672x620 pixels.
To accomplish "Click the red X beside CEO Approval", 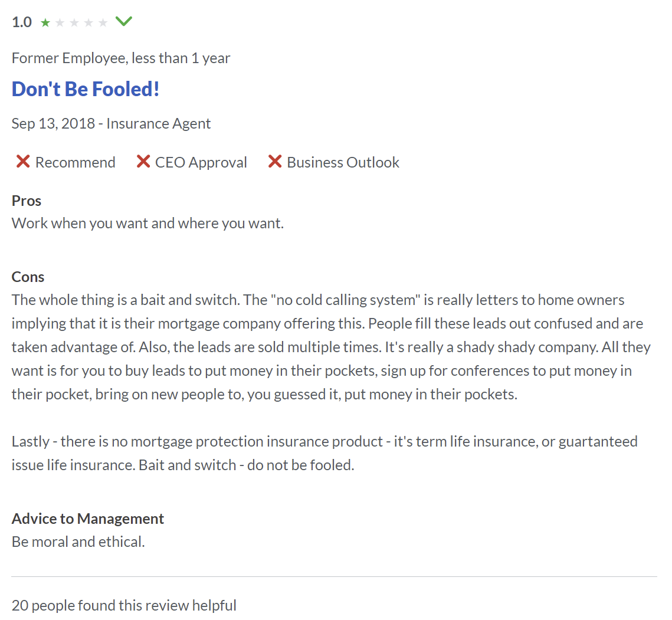I will pyautogui.click(x=143, y=162).
